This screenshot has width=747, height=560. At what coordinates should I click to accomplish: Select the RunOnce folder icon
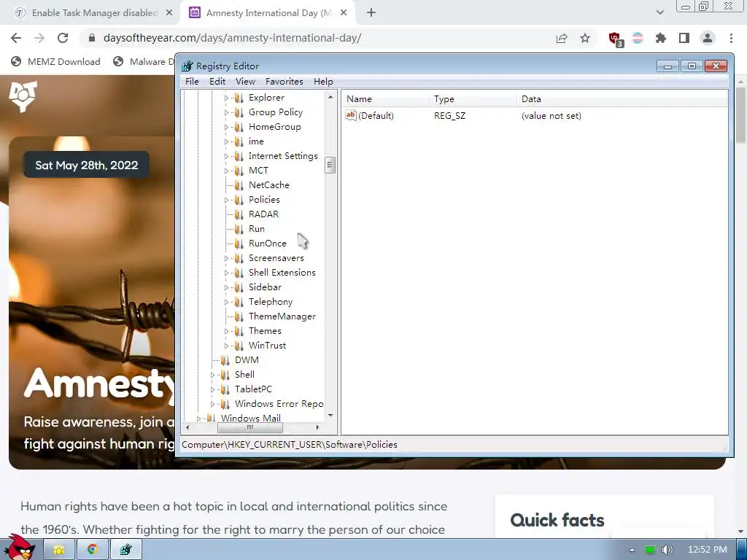pos(239,244)
